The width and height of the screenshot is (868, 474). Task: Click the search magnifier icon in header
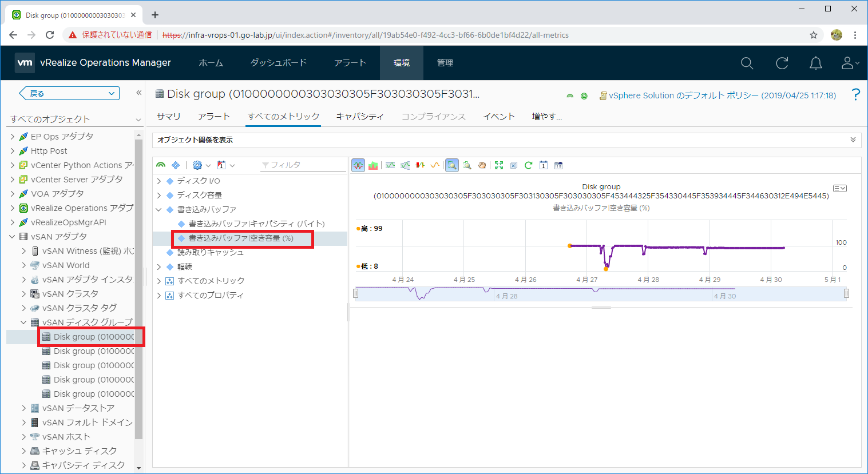click(x=747, y=63)
